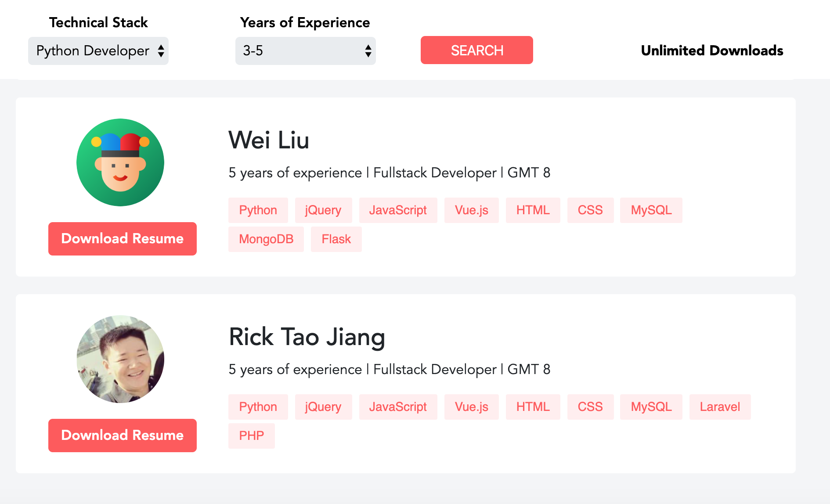
Task: Open the Years of Experience dropdown
Action: click(306, 51)
